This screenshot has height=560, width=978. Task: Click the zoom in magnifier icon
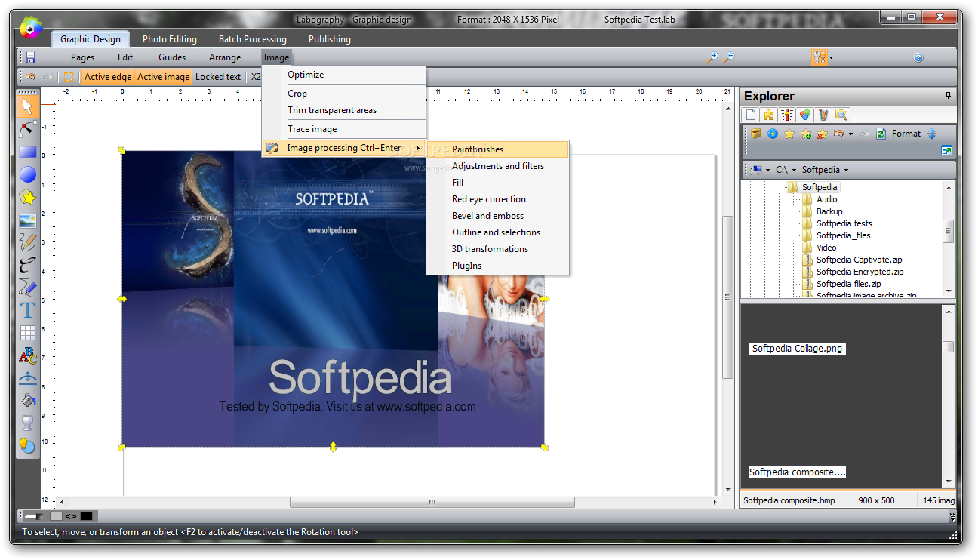[x=712, y=57]
